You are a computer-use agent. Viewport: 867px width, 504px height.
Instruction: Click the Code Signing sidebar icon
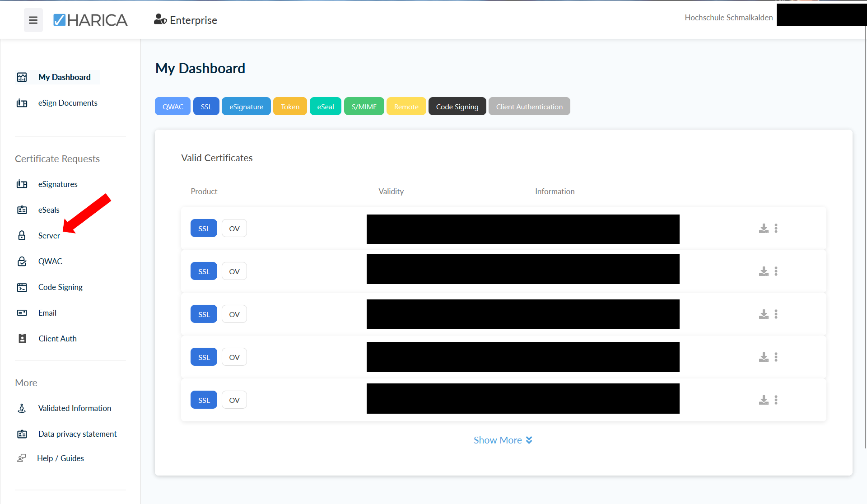point(22,287)
